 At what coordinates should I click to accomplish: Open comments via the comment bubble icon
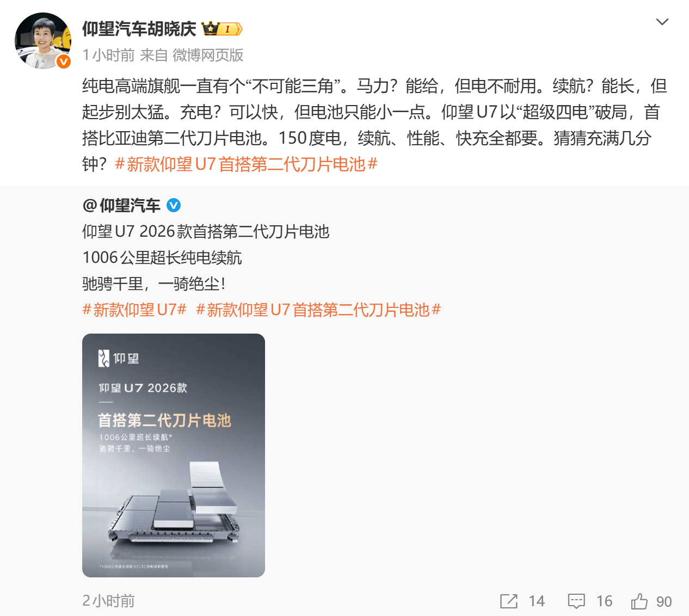(576, 601)
